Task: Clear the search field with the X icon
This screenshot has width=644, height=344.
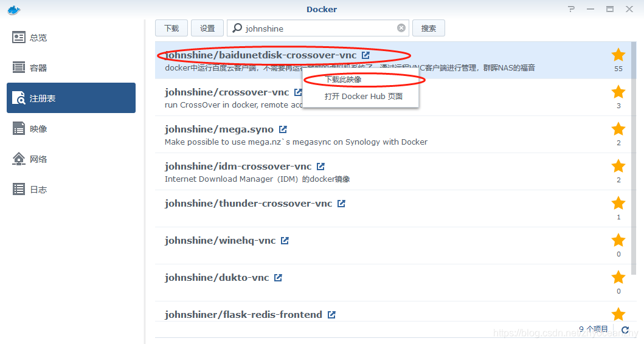Action: (x=401, y=28)
